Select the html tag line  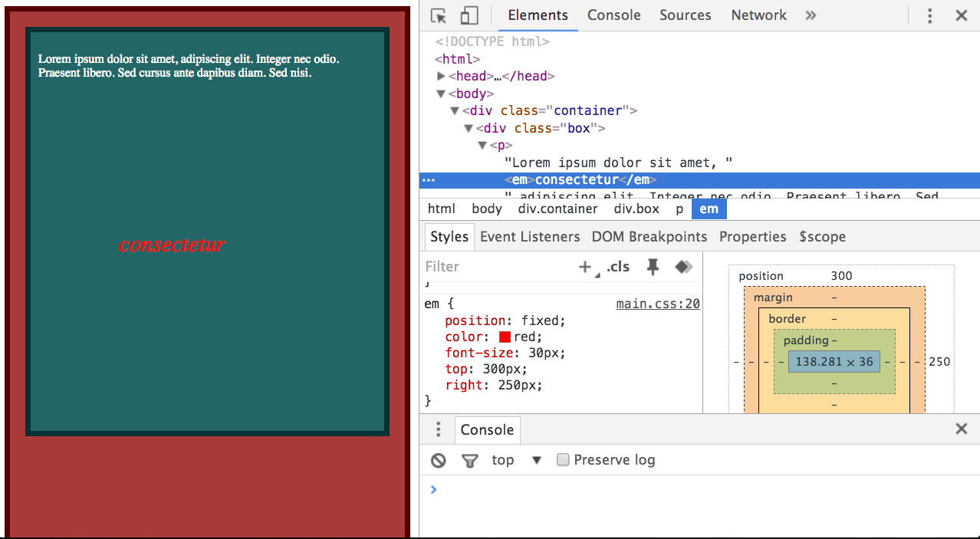click(457, 59)
